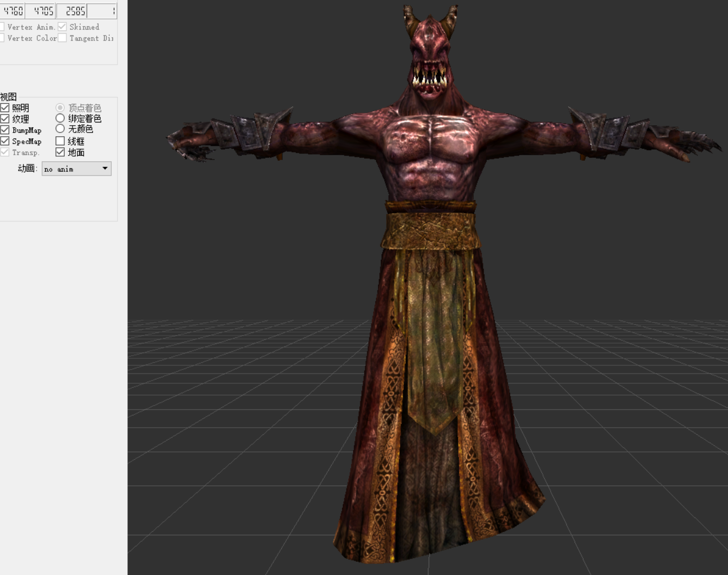Click the 4760 value field
The image size is (728, 575).
tap(12, 11)
